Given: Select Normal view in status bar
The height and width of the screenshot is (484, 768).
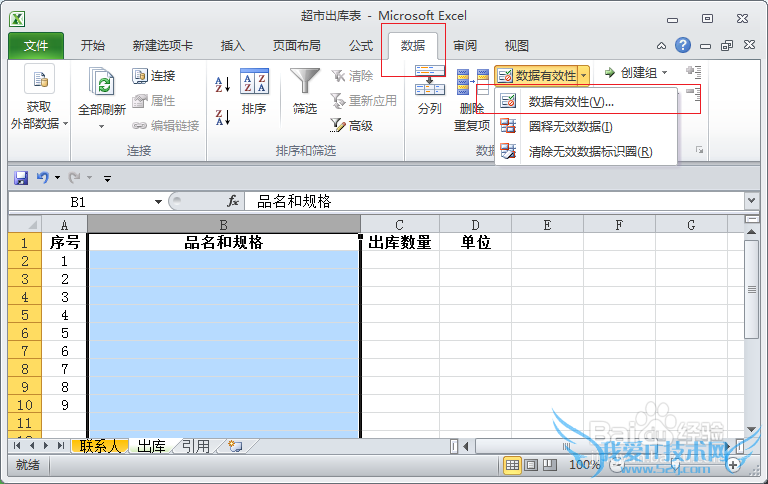Looking at the screenshot, I should (x=512, y=465).
